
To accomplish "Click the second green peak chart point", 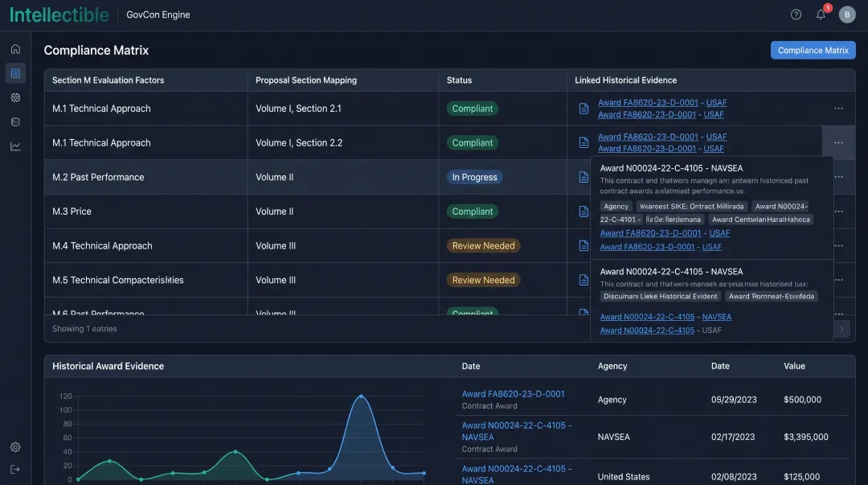I will coord(235,452).
